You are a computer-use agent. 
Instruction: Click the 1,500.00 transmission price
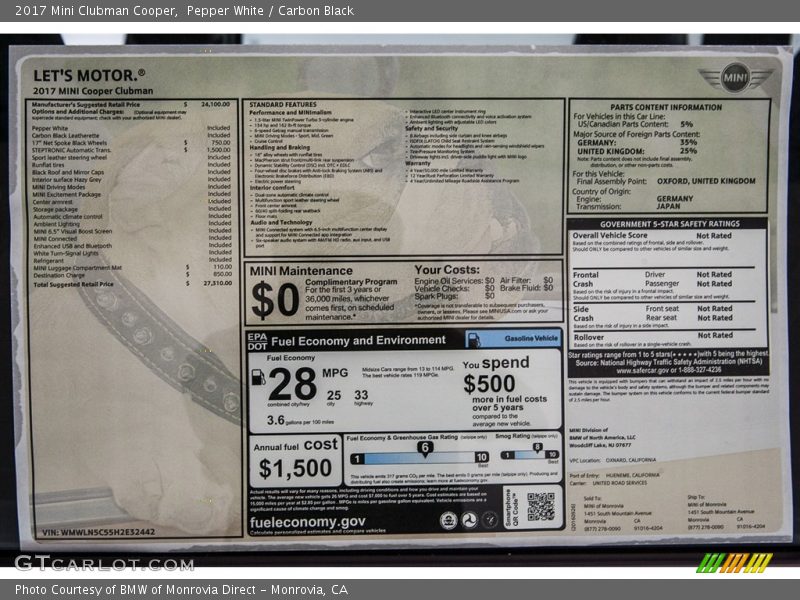pos(218,150)
